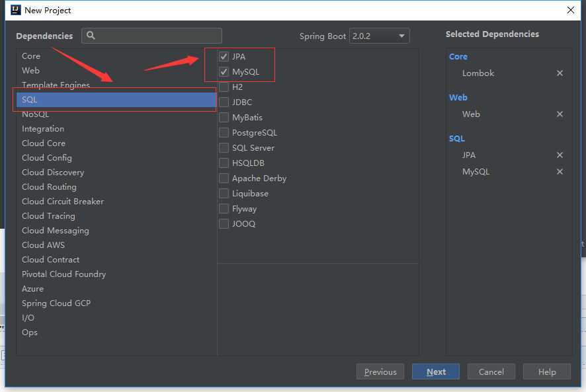Click the SQL heading in Selected Dependencies
Viewport: 586px width, 392px height.
tap(456, 139)
